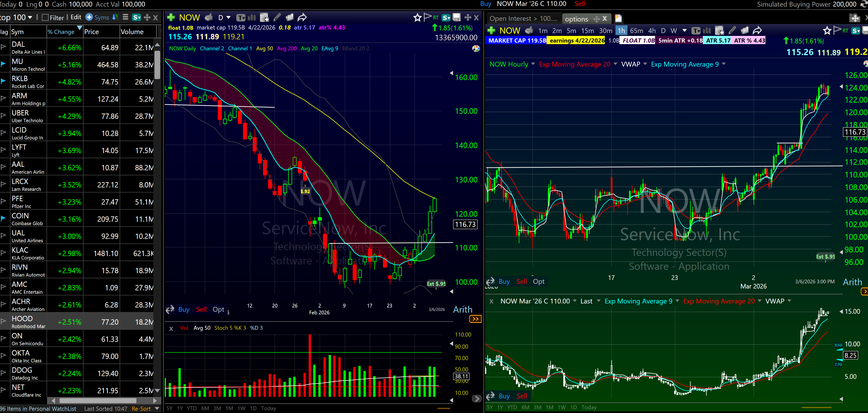Click the color palette icon on daily chart

[x=476, y=48]
